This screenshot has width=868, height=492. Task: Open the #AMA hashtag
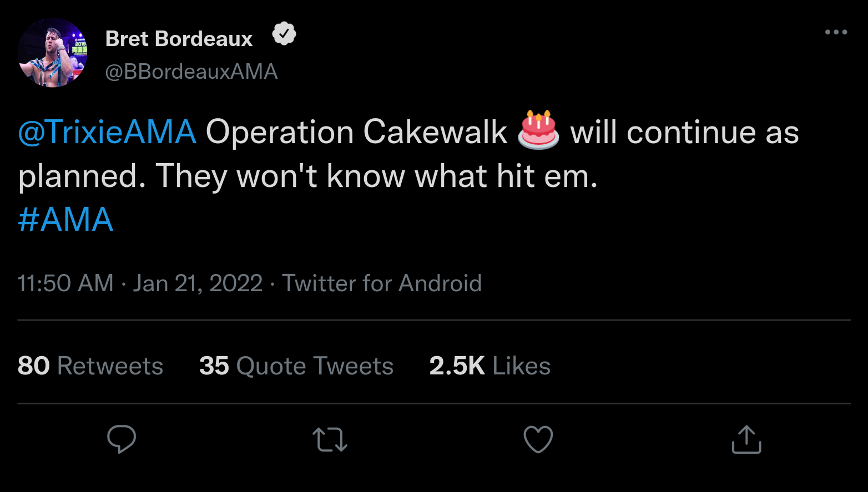[65, 220]
